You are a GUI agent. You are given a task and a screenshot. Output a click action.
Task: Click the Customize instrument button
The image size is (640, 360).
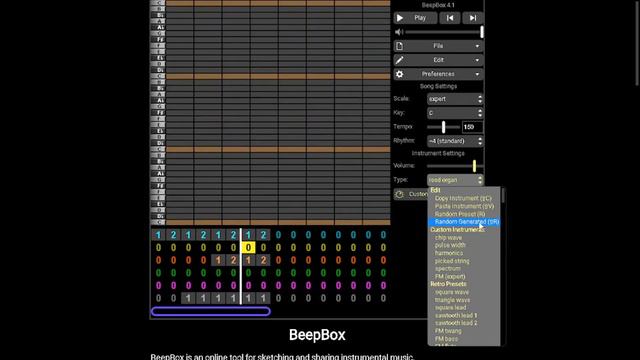(x=411, y=194)
